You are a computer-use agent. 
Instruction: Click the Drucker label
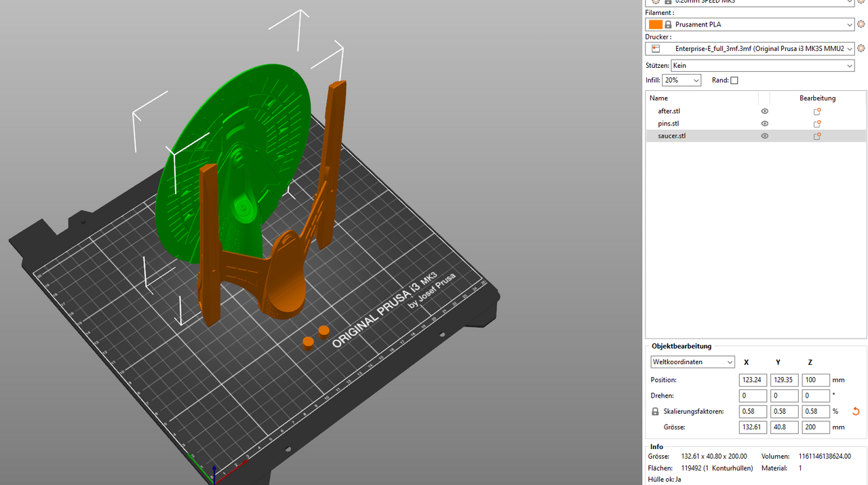pos(658,37)
